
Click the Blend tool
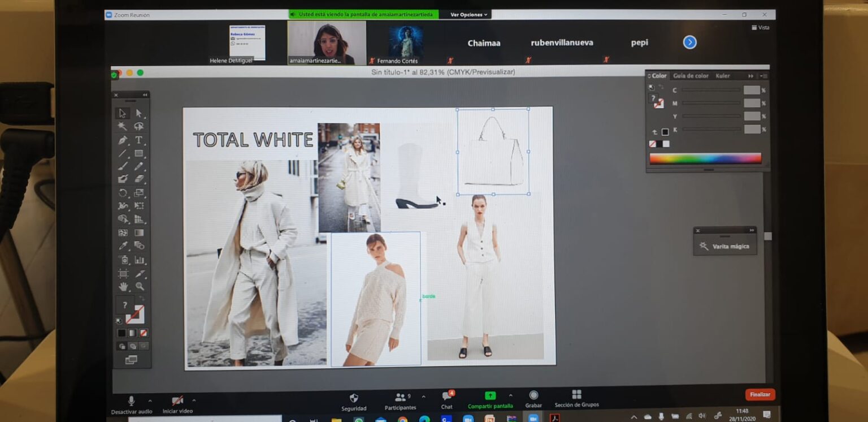pos(139,246)
